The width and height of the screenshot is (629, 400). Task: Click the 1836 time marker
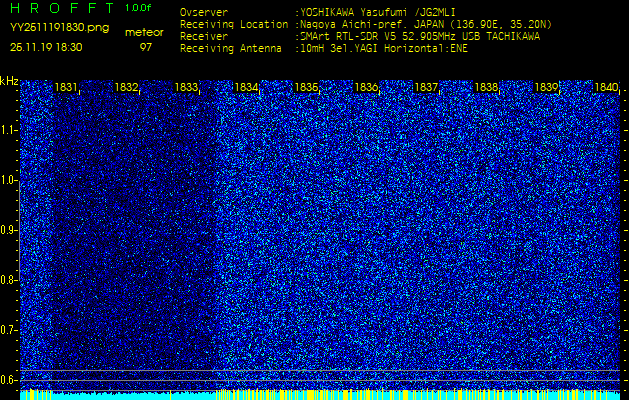[366, 87]
